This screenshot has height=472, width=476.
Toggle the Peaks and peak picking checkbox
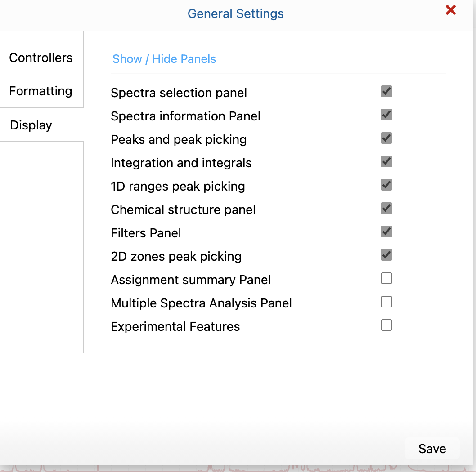[x=386, y=138]
